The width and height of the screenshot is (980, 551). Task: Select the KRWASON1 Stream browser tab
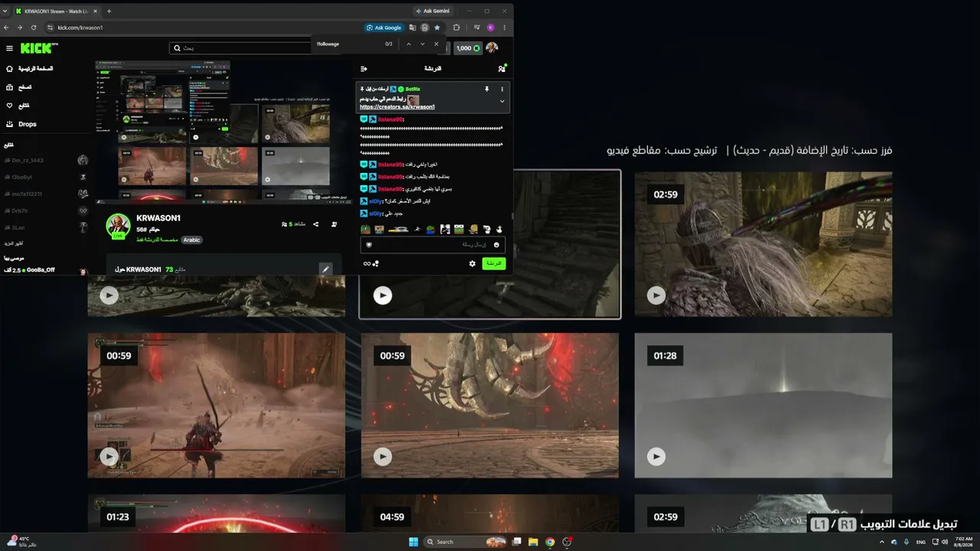(x=57, y=11)
